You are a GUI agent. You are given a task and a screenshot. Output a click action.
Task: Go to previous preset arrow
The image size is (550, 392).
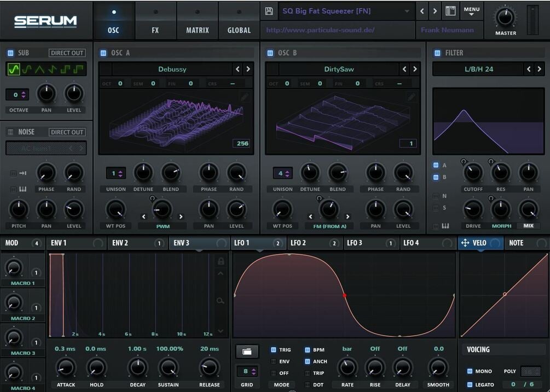[422, 11]
